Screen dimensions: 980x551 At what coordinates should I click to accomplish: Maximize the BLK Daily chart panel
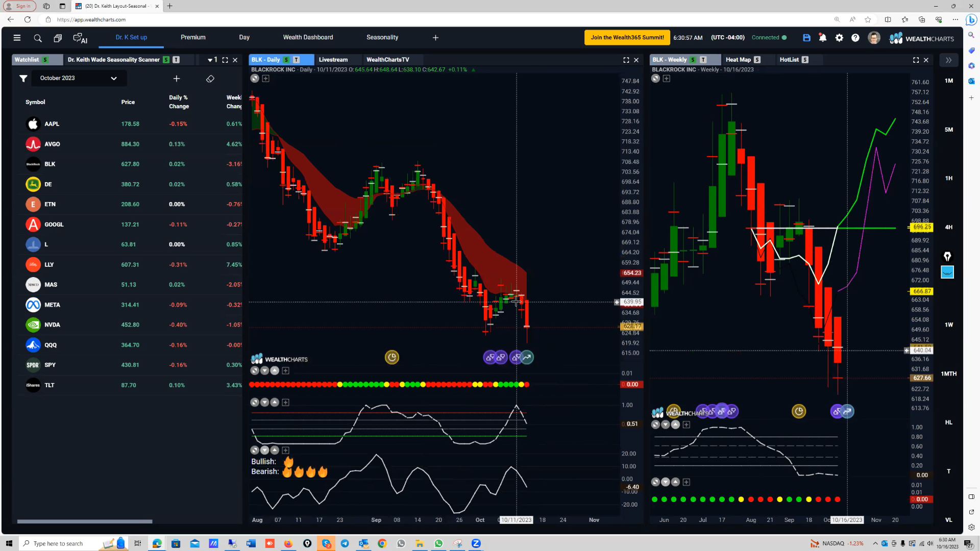click(626, 60)
